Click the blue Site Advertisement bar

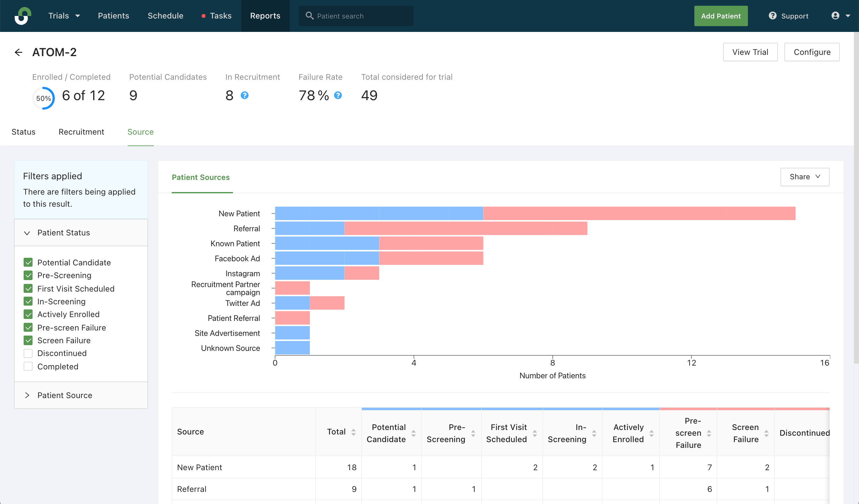coord(293,333)
